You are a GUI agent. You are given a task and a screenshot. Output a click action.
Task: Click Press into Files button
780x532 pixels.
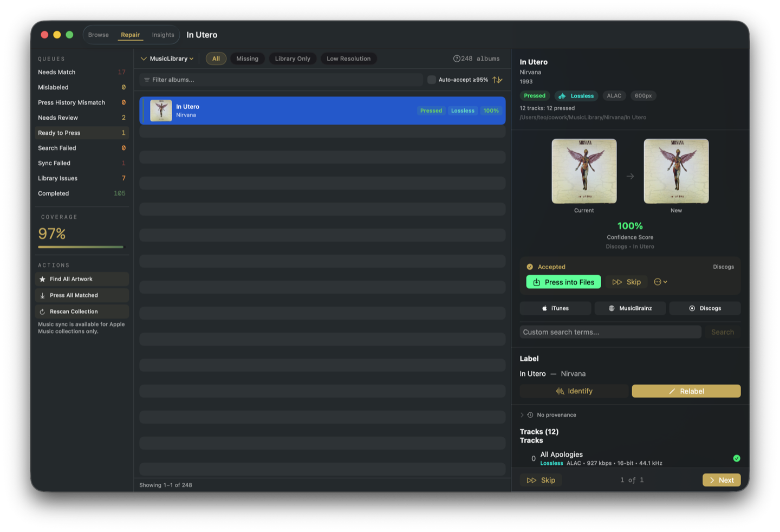(x=563, y=282)
